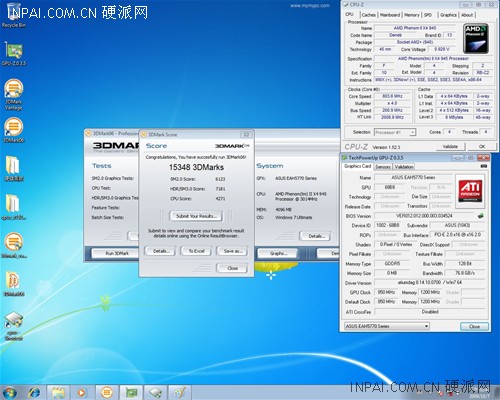Switch to the Caches tab in CPU-Z
Image resolution: width=500 pixels, height=400 pixels.
(x=368, y=15)
